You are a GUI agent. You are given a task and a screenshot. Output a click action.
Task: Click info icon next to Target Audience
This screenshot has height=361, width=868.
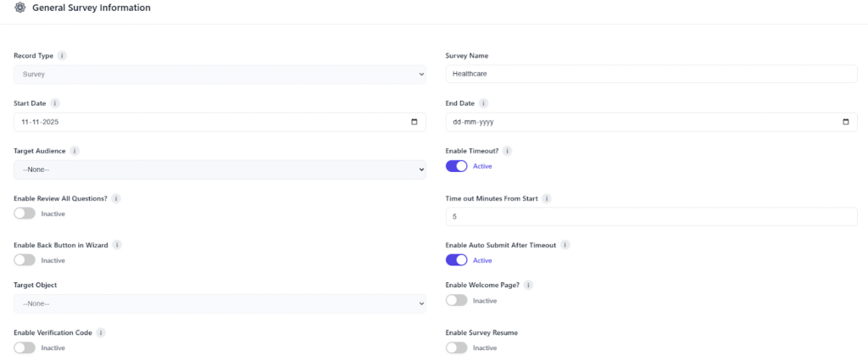click(75, 151)
